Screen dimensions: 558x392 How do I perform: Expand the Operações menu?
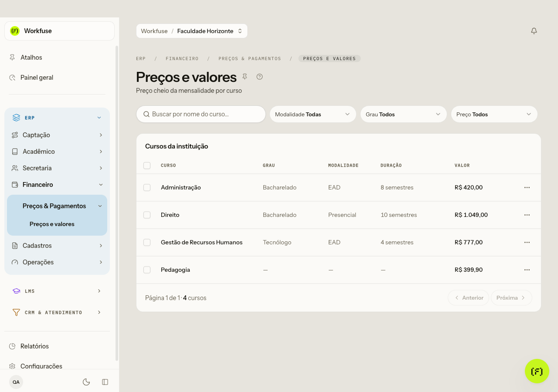pyautogui.click(x=57, y=262)
